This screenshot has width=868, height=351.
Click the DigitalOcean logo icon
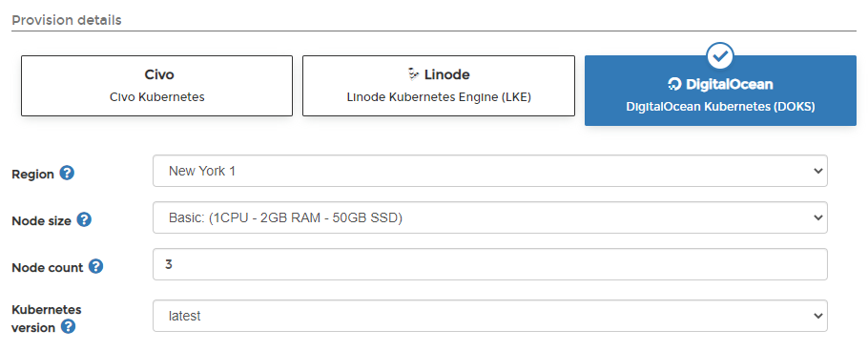(x=674, y=84)
